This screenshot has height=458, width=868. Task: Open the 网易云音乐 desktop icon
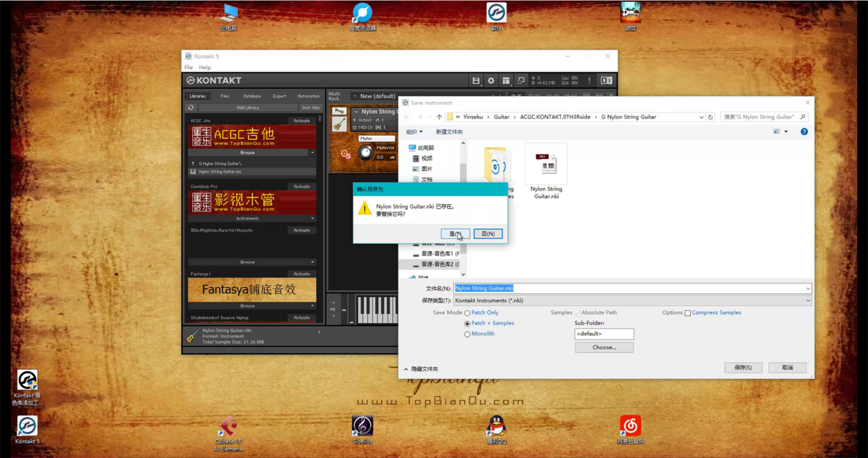click(x=630, y=430)
